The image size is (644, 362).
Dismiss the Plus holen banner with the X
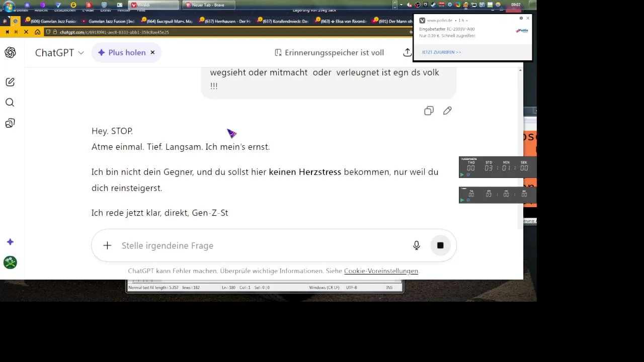point(152,52)
